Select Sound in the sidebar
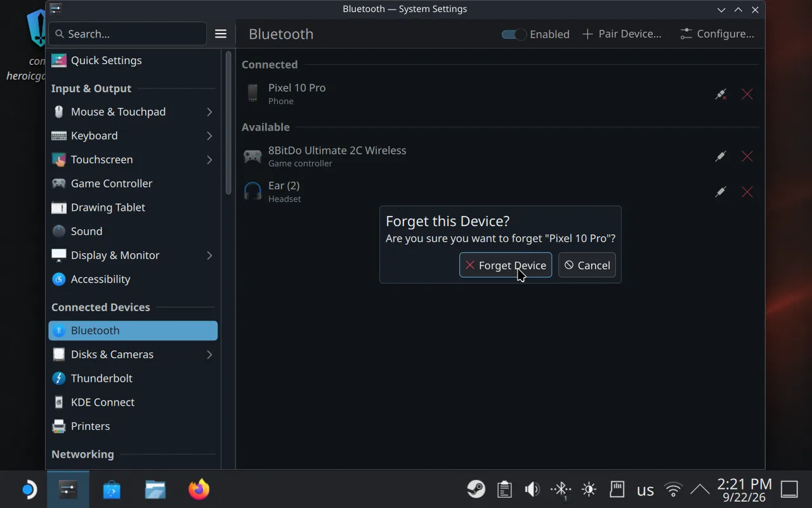This screenshot has height=508, width=812. [x=133, y=231]
